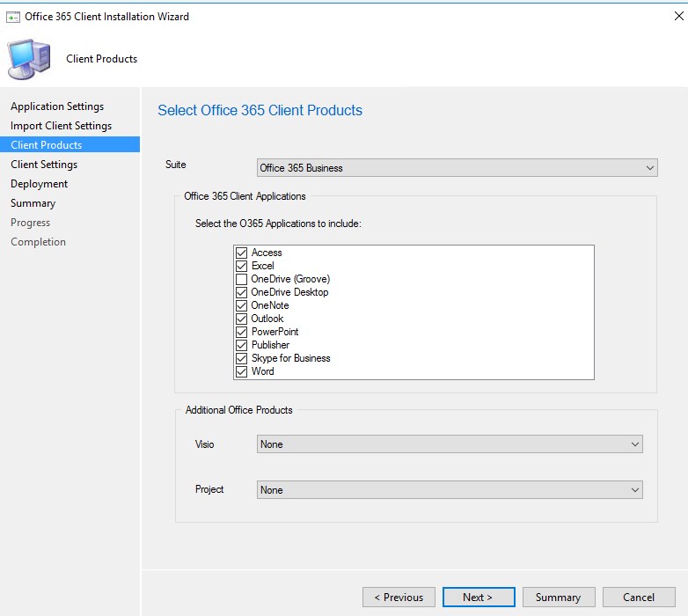Image resolution: width=688 pixels, height=616 pixels.
Task: Click the wizard title bar icon
Action: pos(12,17)
